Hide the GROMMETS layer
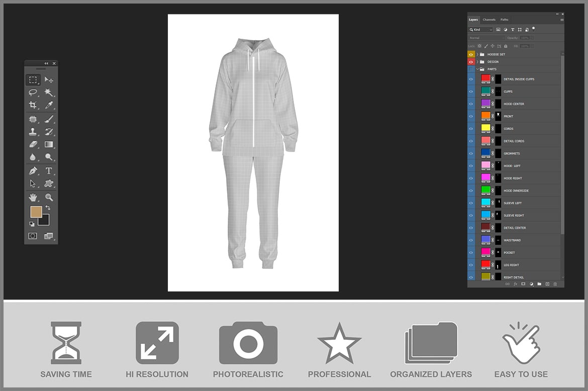 [471, 153]
